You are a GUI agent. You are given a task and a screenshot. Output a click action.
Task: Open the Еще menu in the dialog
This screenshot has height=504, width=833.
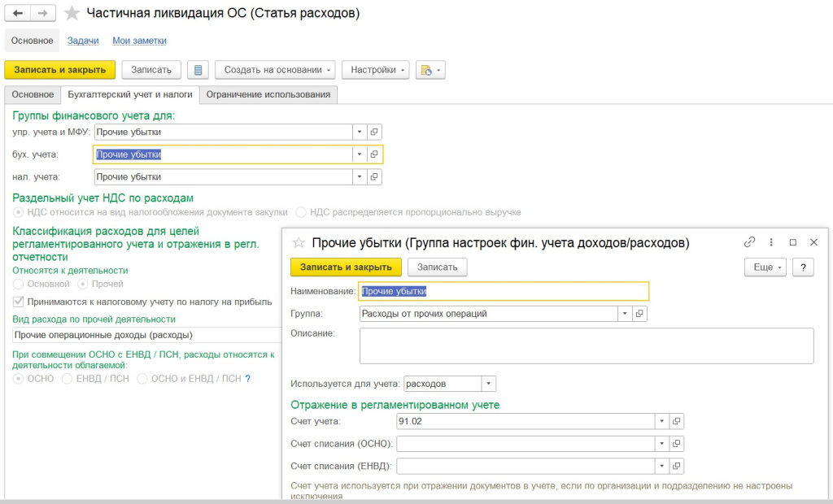[x=765, y=267]
